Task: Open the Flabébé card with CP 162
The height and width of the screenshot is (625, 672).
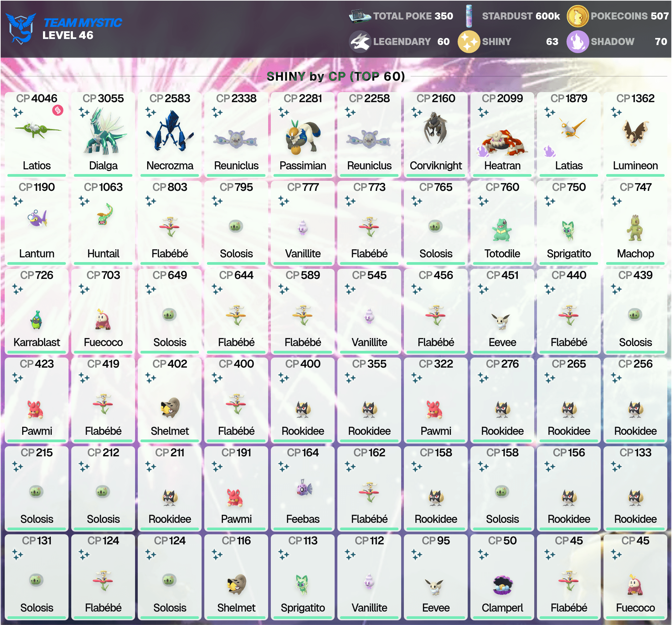Action: pos(369,489)
